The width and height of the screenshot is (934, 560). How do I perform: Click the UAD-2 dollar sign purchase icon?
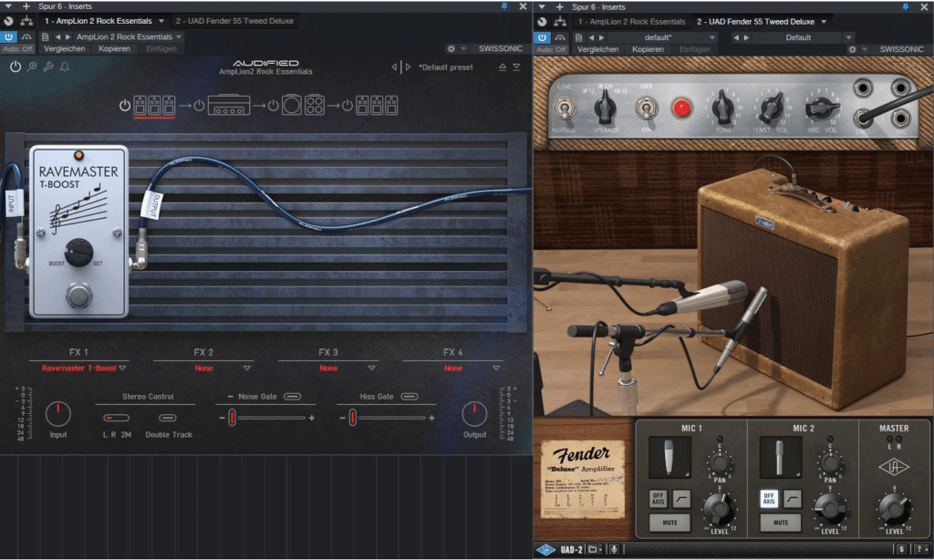point(901,549)
